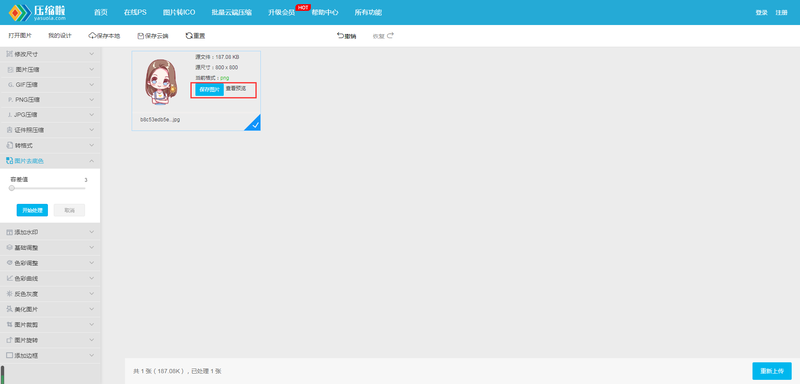Screen dimensions: 800x384
Task: Click the 保存本地 cloud download icon
Action: (92, 36)
